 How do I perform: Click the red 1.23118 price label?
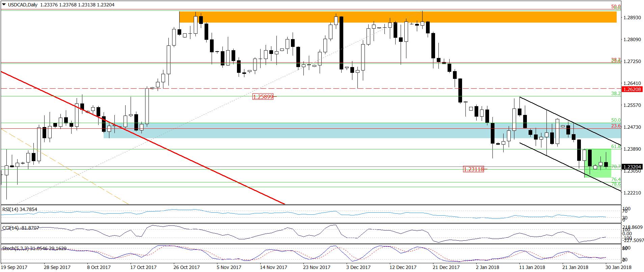pos(474,169)
